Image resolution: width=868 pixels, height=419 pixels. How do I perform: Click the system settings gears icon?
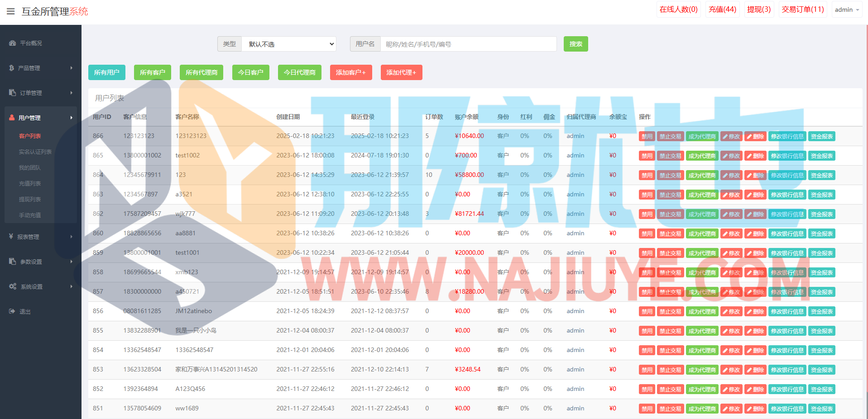13,286
